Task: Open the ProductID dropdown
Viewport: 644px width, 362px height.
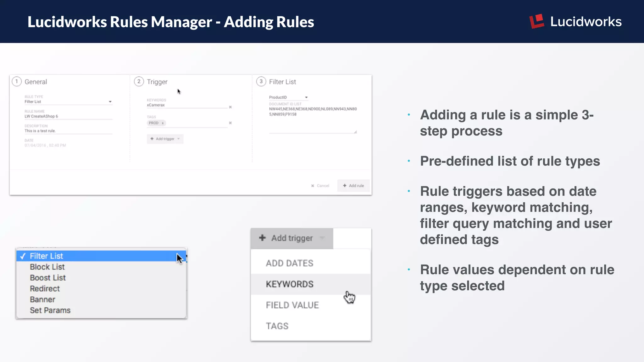Action: pos(288,97)
